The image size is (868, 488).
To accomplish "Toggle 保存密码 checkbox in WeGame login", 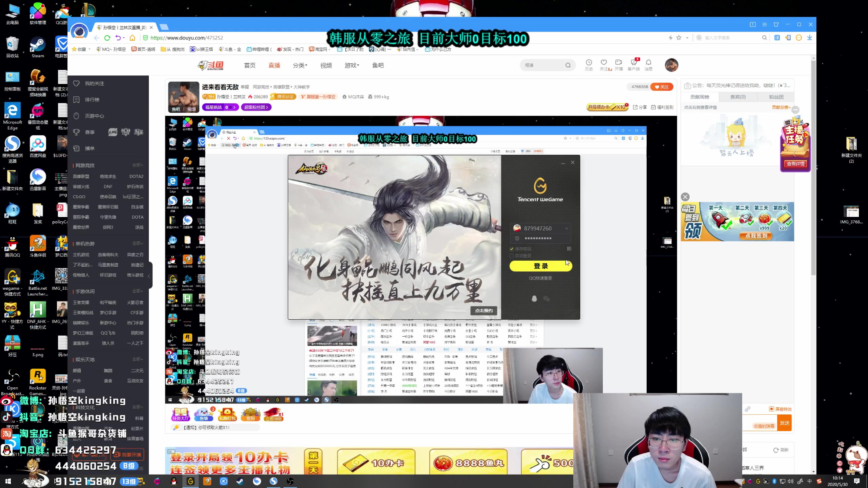I will (x=512, y=249).
